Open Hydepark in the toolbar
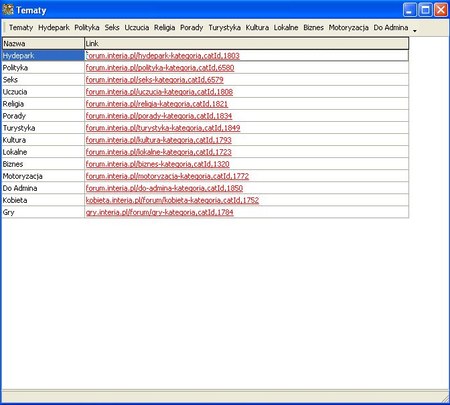 (54, 28)
